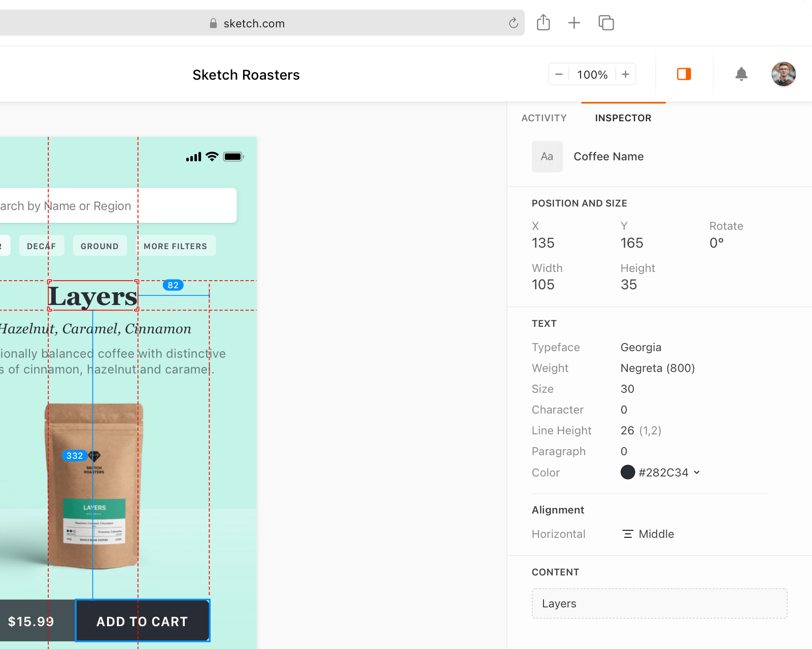The image size is (812, 649).
Task: Click the Layers content text box
Action: coord(659,603)
